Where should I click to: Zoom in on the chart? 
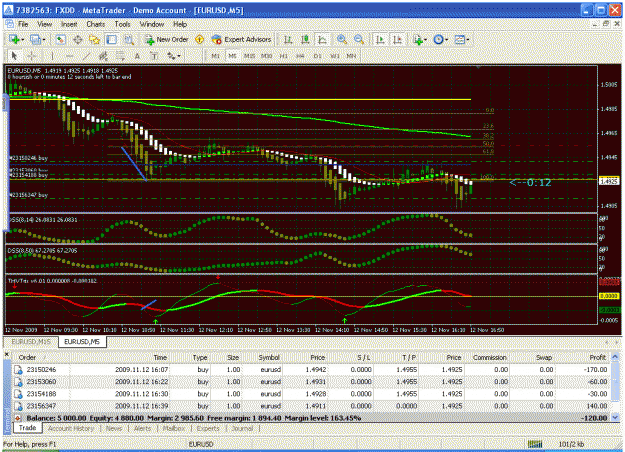coord(342,39)
